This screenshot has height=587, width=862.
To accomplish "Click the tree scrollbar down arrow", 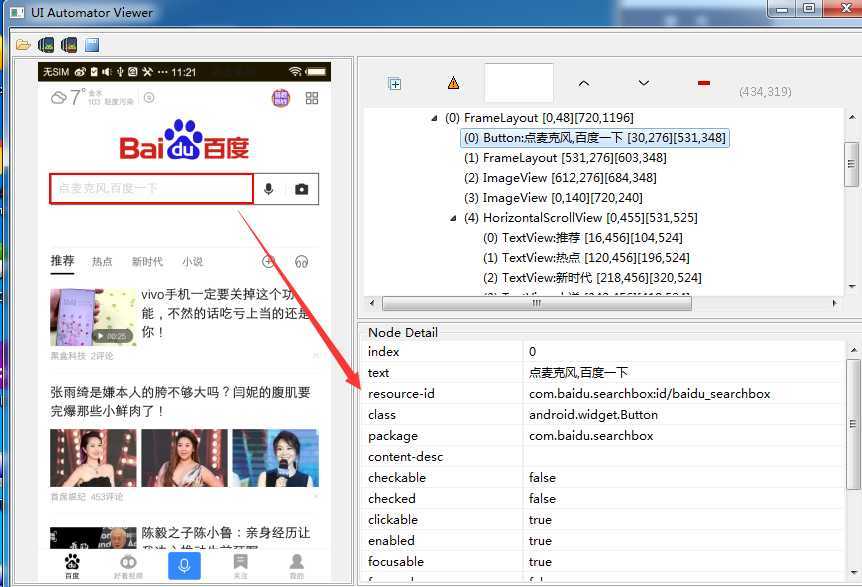I will click(x=852, y=286).
